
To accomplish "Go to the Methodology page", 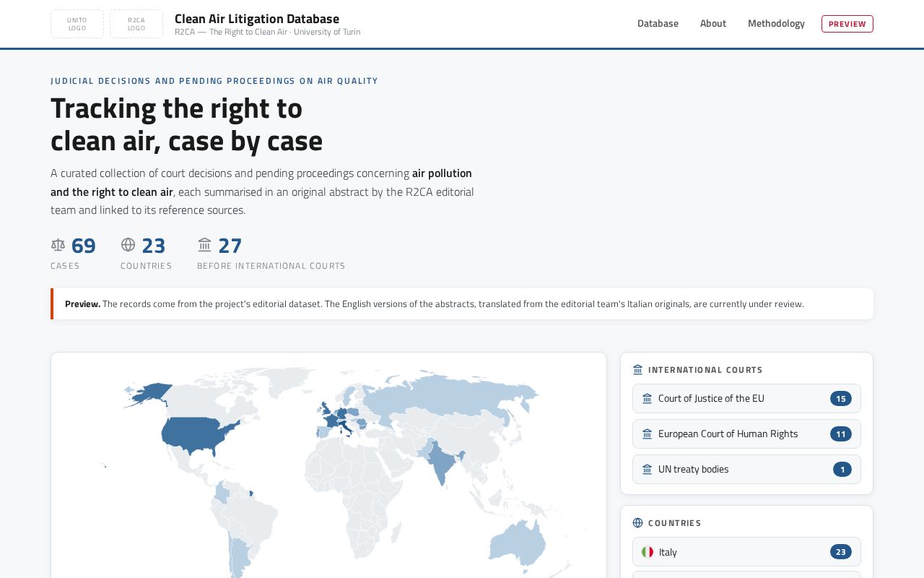I will point(776,24).
